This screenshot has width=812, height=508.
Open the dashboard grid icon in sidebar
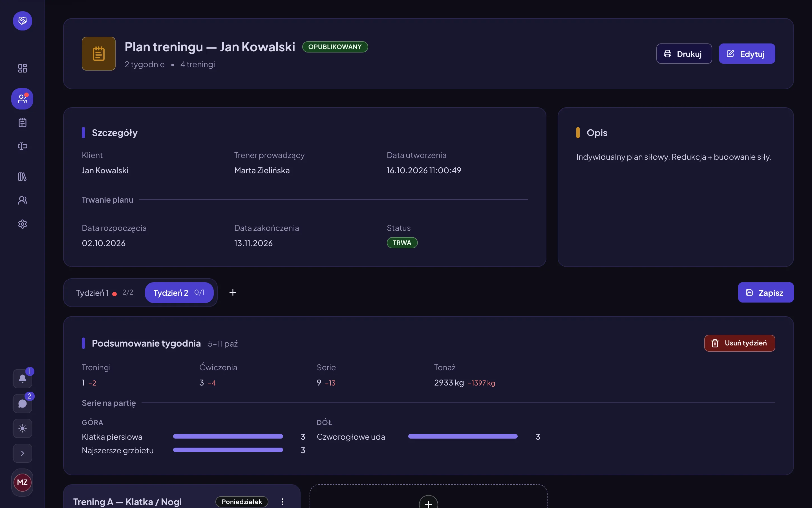click(23, 69)
